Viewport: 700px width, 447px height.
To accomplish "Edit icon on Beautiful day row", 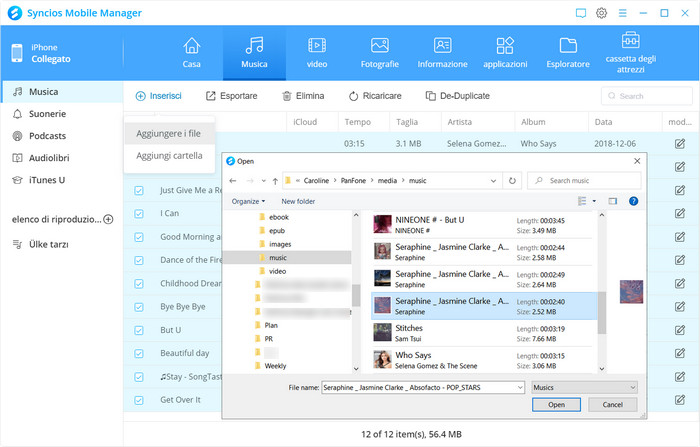I will [x=679, y=353].
